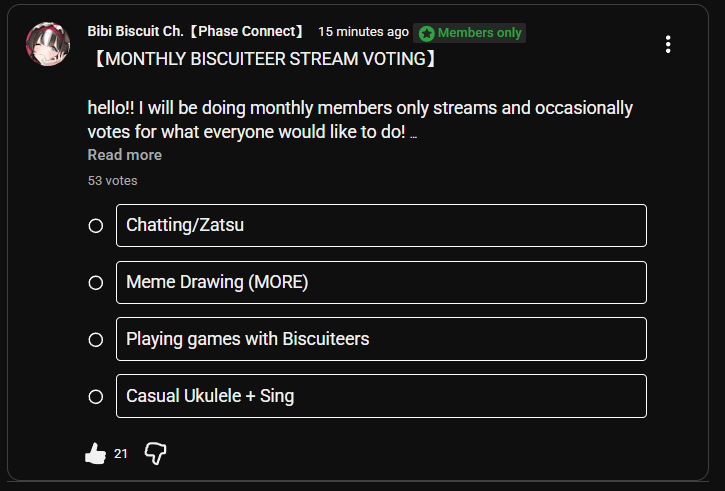Vote for Meme Drawing (MORE) option box
The image size is (725, 491).
click(x=381, y=282)
